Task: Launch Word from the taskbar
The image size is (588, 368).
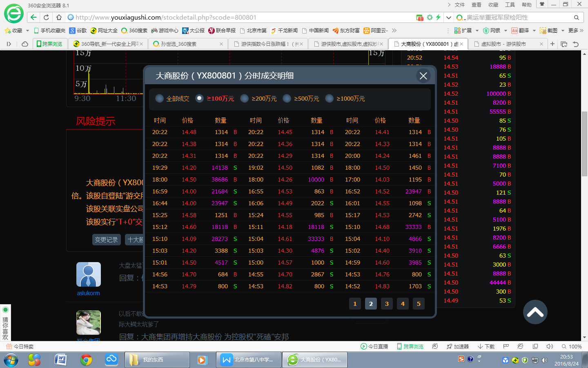Action: [60, 360]
